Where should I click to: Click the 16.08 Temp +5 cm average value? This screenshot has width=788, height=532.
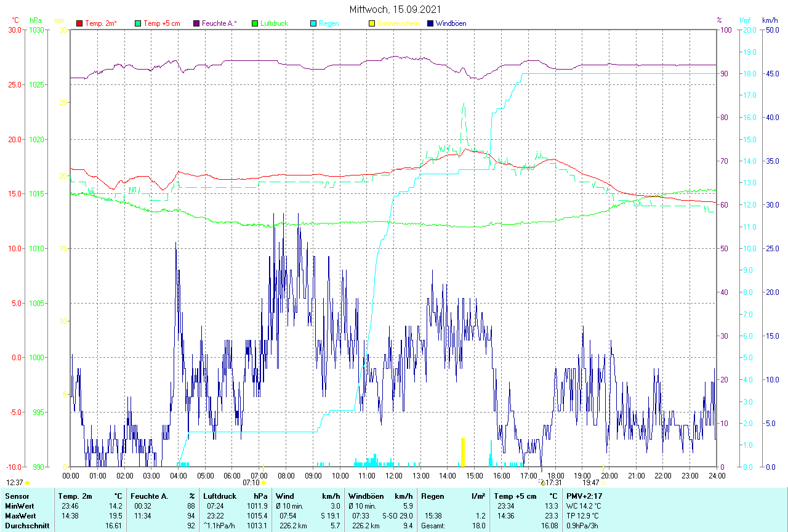(549, 525)
